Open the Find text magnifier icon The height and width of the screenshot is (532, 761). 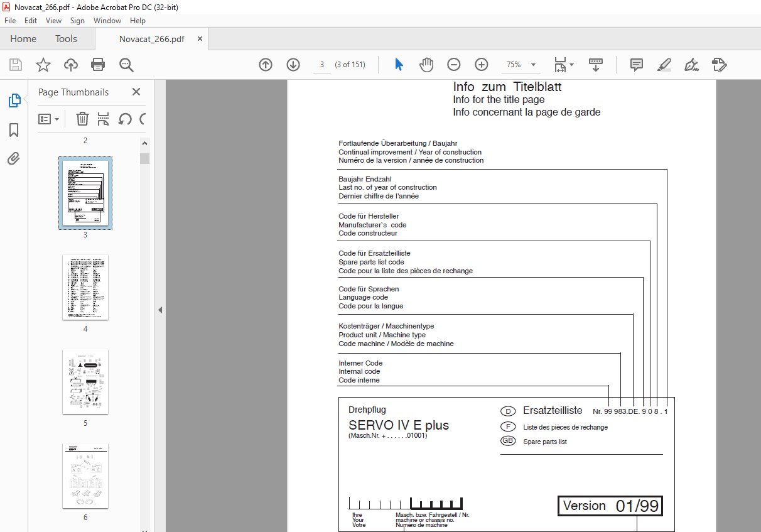pos(126,65)
